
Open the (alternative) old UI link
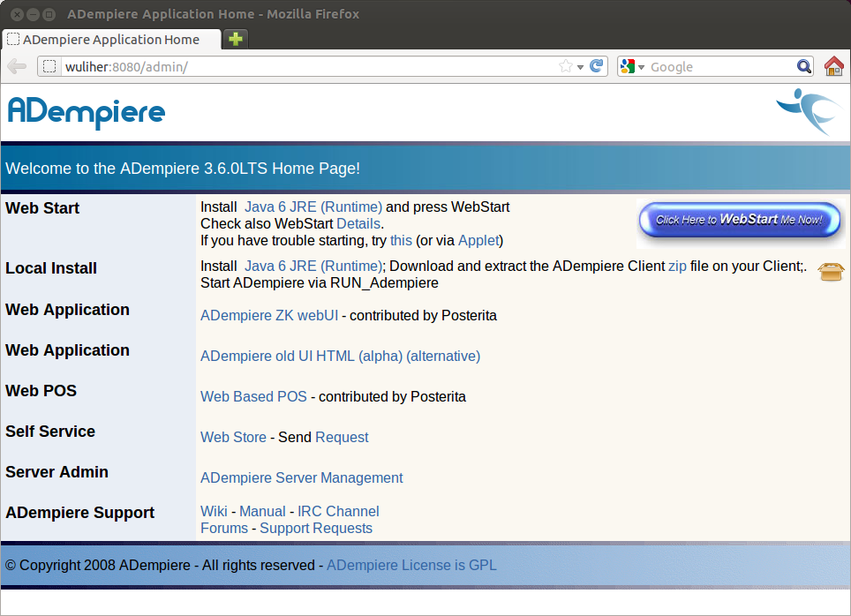click(443, 356)
